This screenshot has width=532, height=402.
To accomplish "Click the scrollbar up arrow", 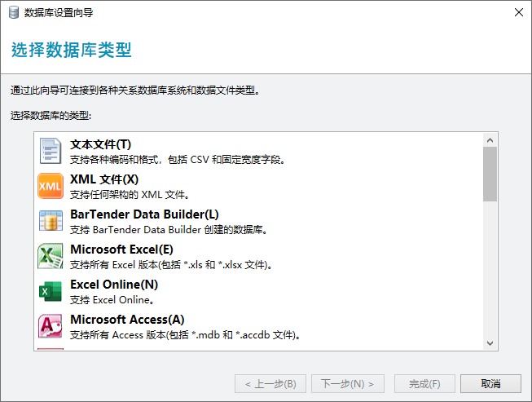I will tap(490, 140).
